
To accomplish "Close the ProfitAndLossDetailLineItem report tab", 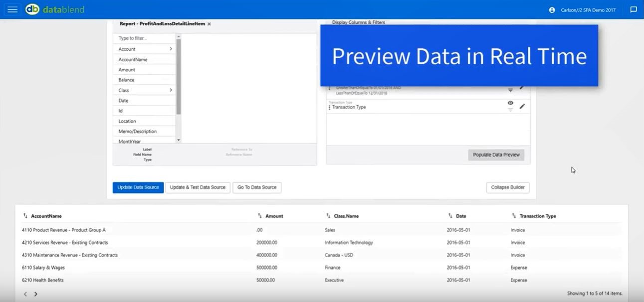I will point(209,23).
